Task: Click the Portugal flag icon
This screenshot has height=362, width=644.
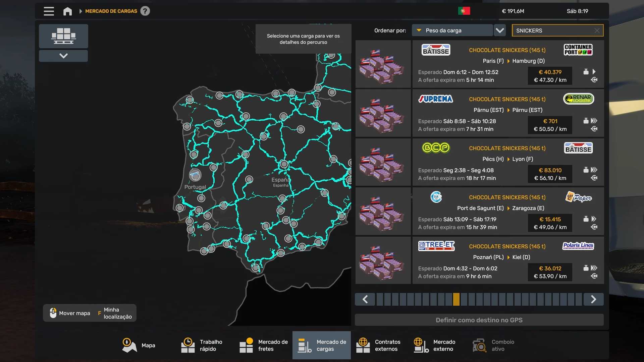Action: tap(464, 11)
